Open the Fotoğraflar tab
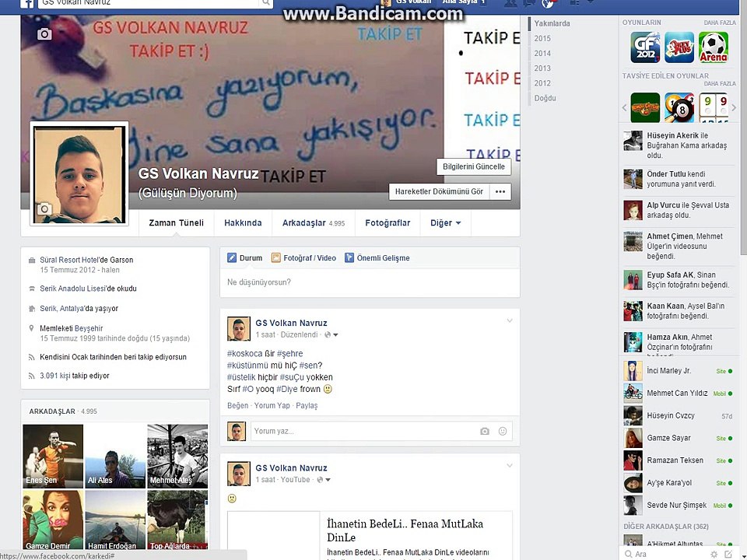The height and width of the screenshot is (560, 747). (x=388, y=223)
